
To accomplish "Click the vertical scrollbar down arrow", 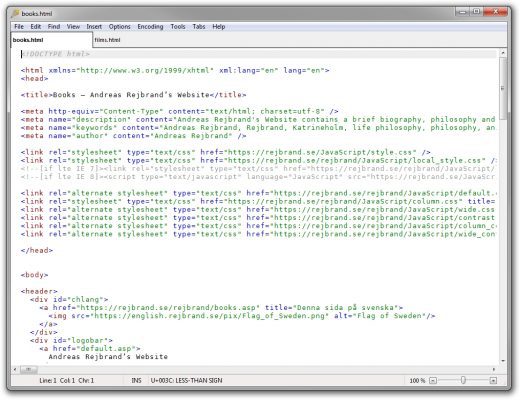I will click(x=503, y=361).
